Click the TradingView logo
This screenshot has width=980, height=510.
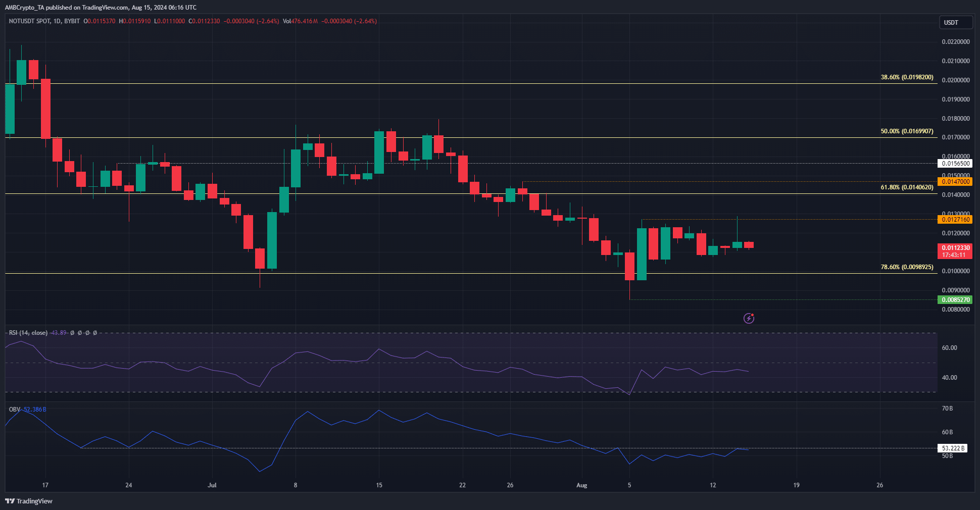(x=29, y=501)
